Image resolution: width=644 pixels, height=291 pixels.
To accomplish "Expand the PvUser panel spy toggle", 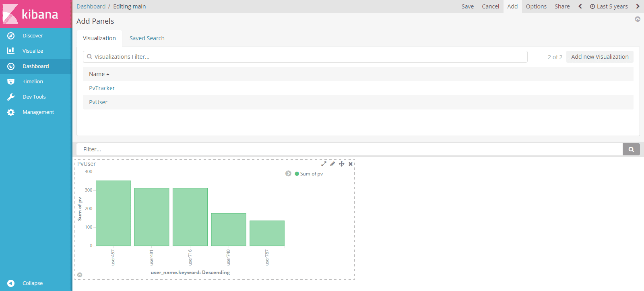I will click(x=80, y=275).
